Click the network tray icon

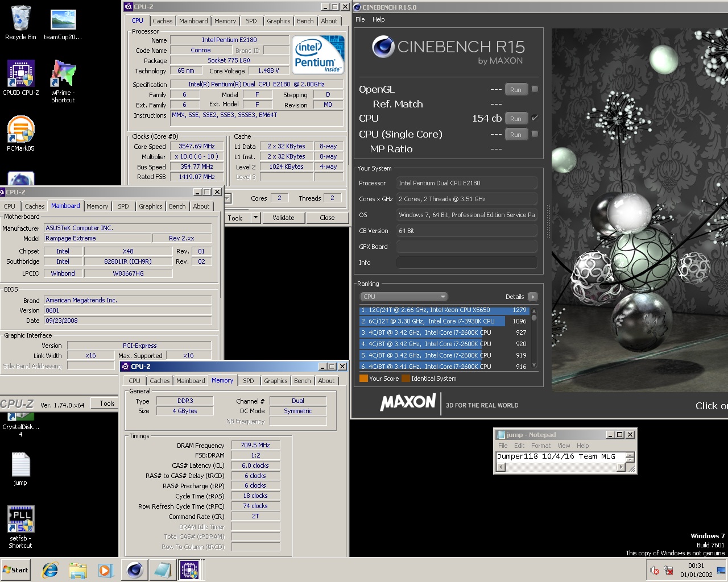coord(669,570)
